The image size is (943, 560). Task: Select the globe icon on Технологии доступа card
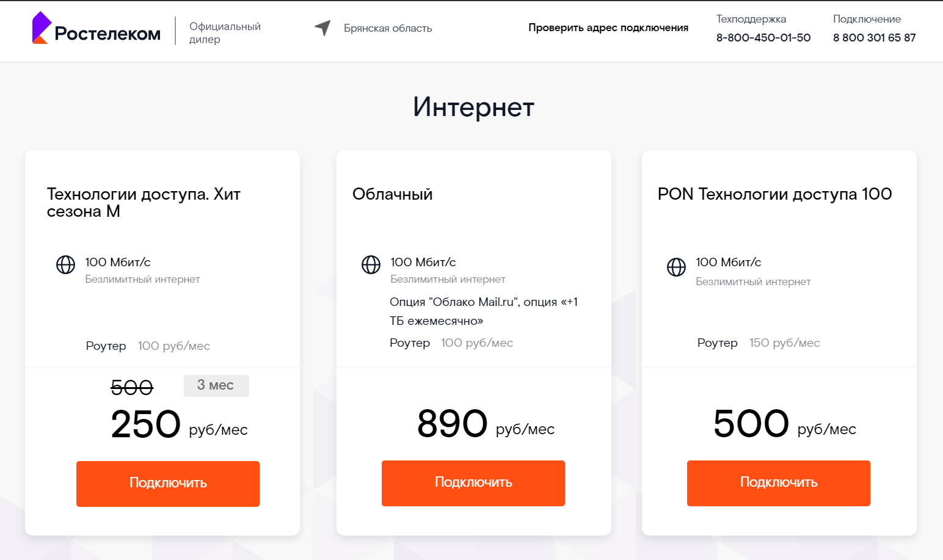pos(65,265)
